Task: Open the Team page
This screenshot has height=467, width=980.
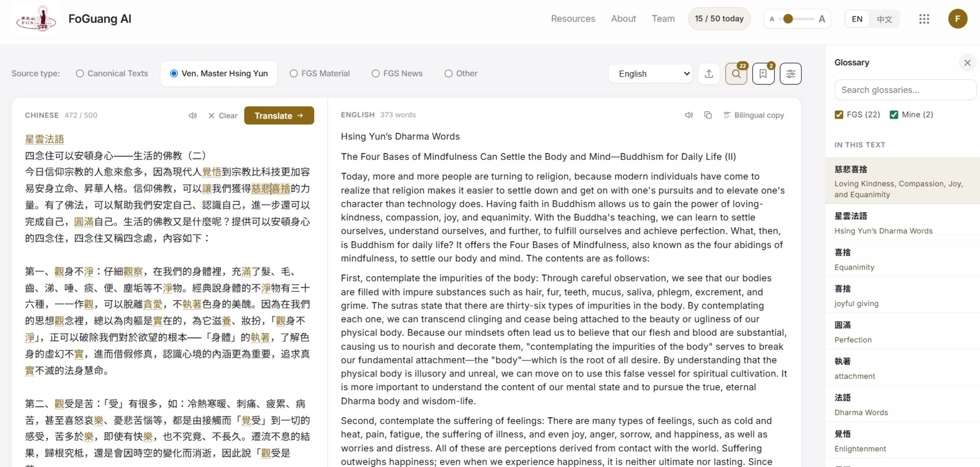Action: [663, 19]
